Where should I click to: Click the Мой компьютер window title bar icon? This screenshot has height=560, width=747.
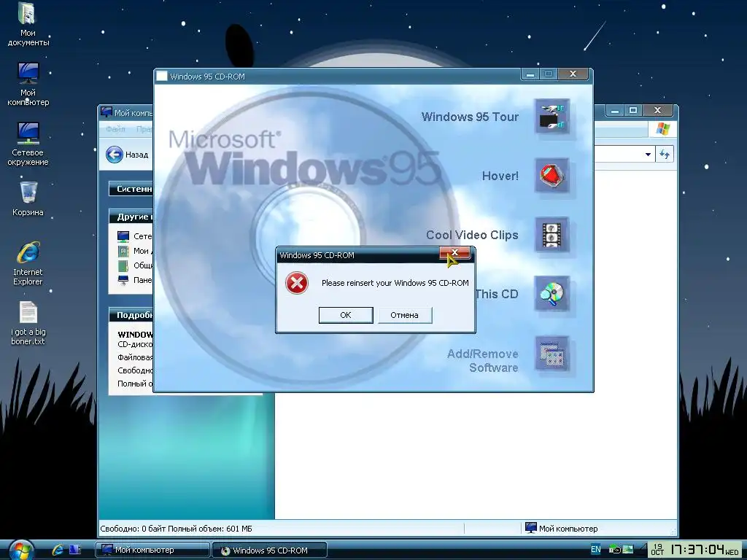107,112
